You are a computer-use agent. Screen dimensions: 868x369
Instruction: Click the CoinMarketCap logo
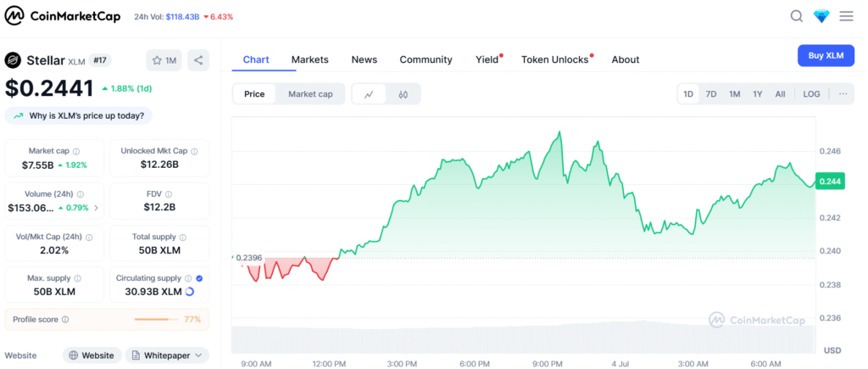pos(62,17)
